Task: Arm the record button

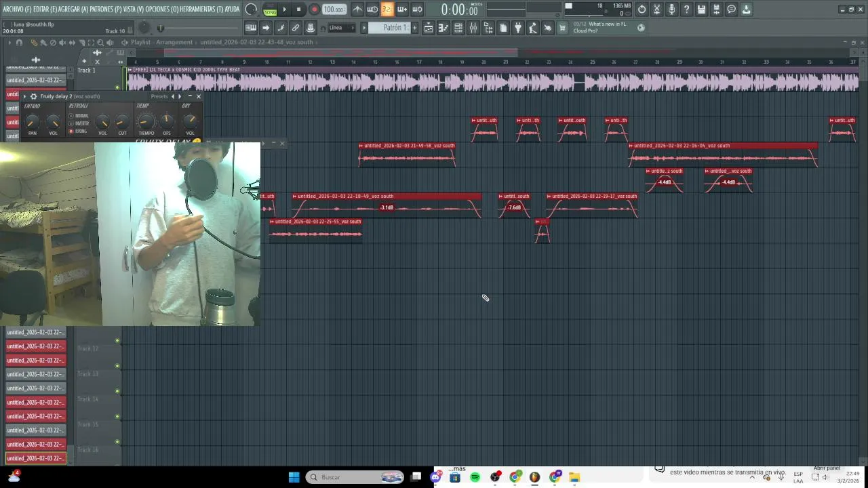Action: [314, 9]
